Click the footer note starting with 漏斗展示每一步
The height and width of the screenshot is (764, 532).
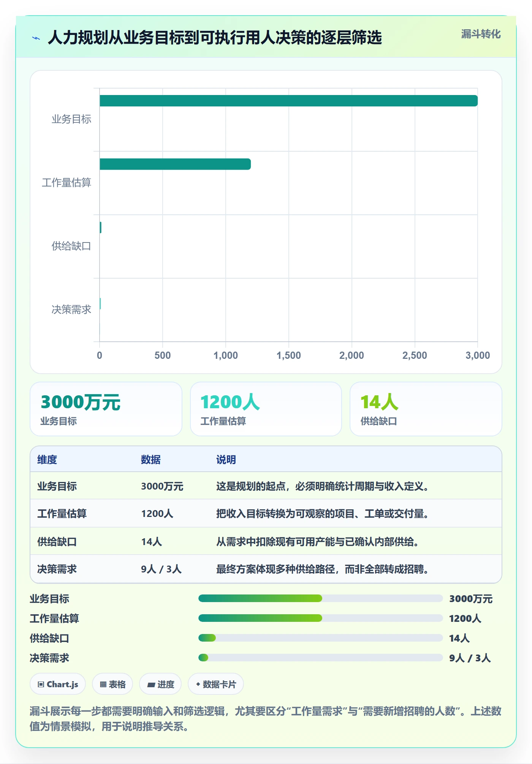(266, 718)
